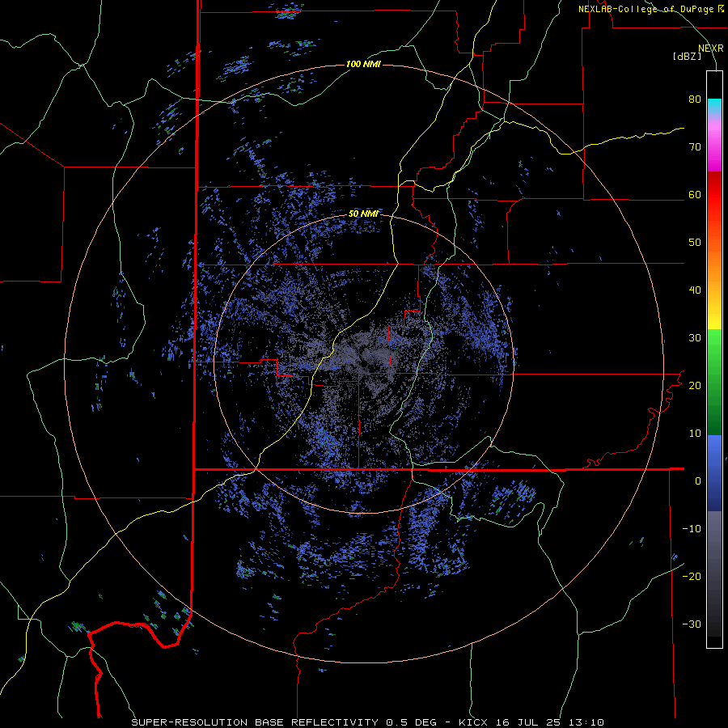Click the NEXR label above the color scale
Image resolution: width=728 pixels, height=728 pixels.
[x=710, y=49]
